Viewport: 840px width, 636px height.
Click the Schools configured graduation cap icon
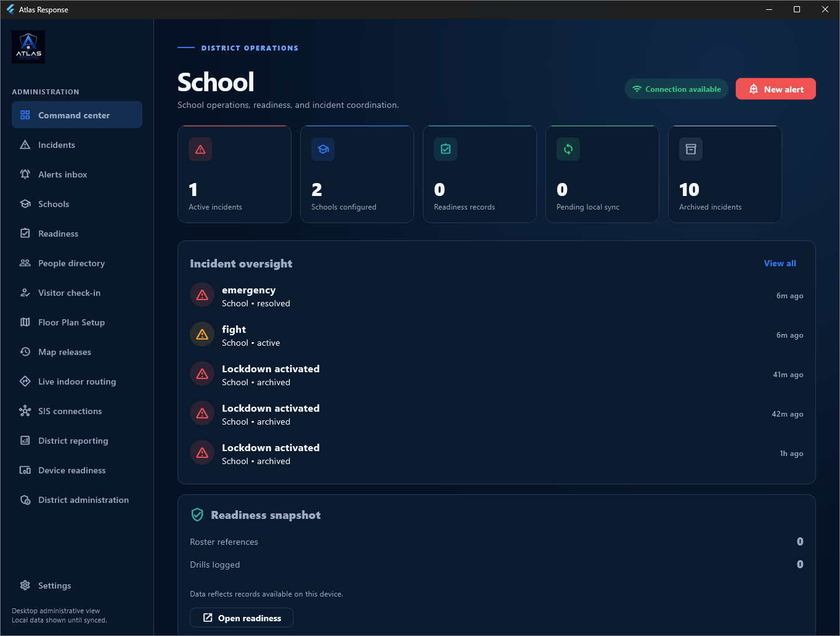[323, 149]
